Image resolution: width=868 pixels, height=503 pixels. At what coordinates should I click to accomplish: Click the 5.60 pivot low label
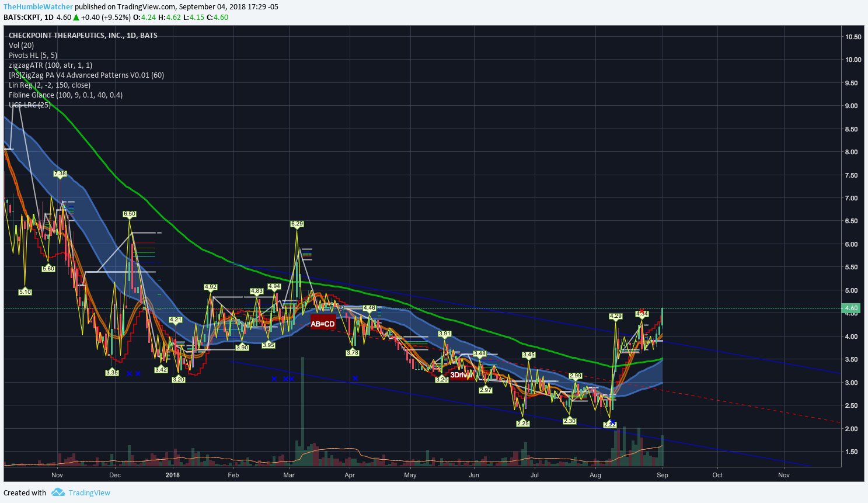[48, 269]
